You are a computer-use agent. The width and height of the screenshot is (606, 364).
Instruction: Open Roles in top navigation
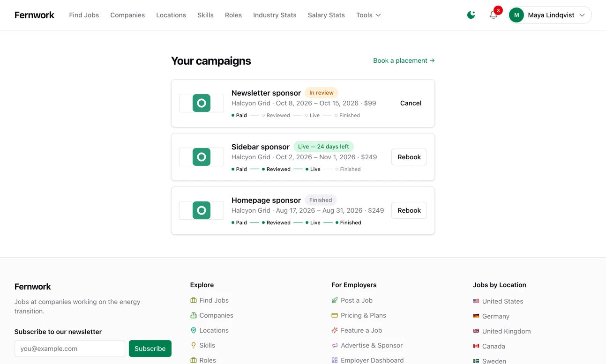(x=233, y=15)
